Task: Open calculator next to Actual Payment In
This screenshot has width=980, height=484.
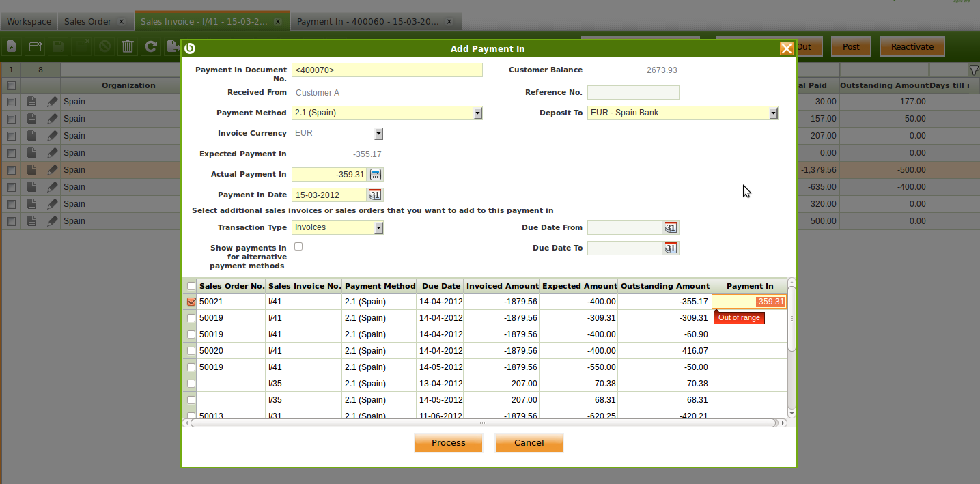Action: [375, 175]
